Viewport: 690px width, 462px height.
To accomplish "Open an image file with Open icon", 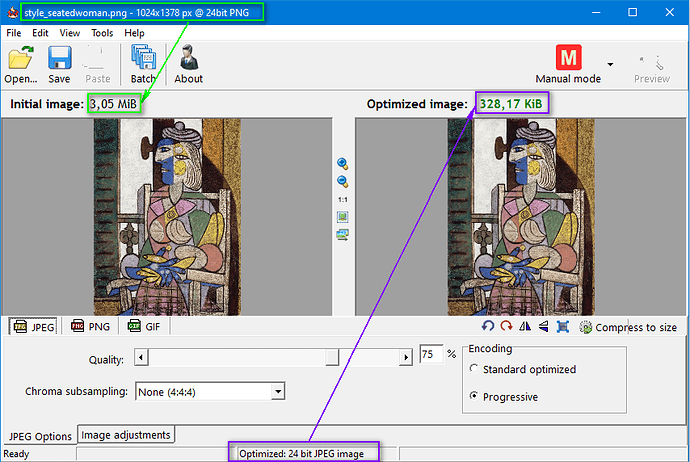I will 21,64.
